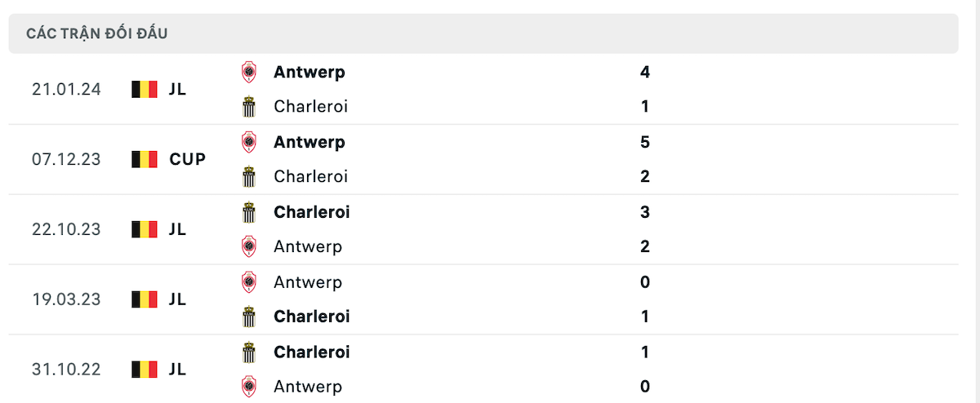Click Belgium flag in 31.10.22 row
The width and height of the screenshot is (980, 403).
(x=144, y=370)
